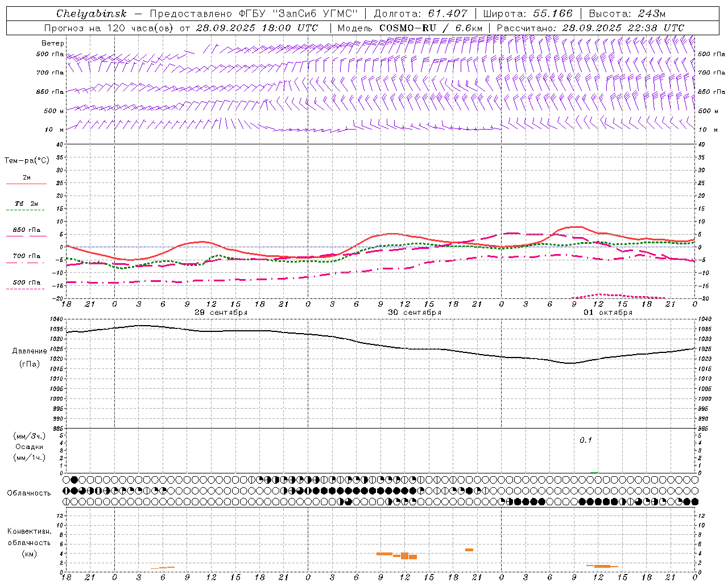Click the '30 сентября' date label
This screenshot has height=582, width=728.
click(x=415, y=313)
